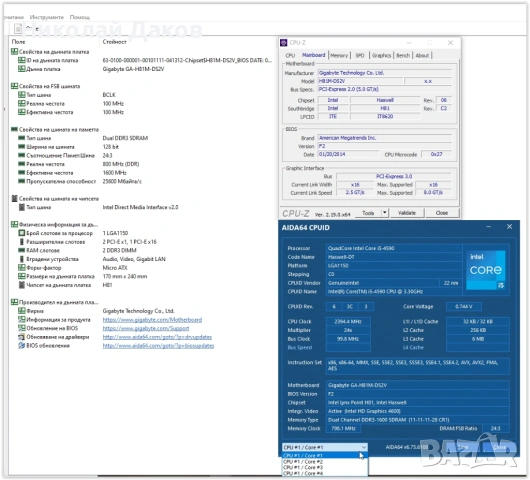Open the gigabyte.com/Motherboard link
The height and width of the screenshot is (480, 530).
(152, 319)
